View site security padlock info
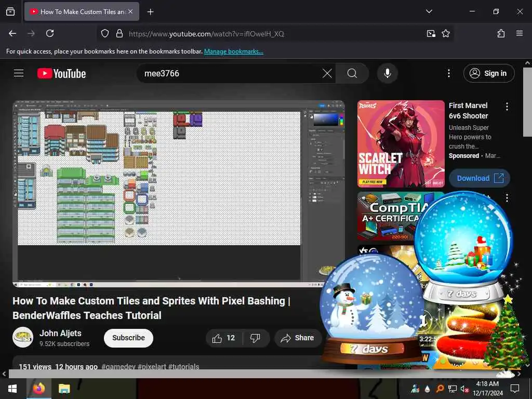 [x=119, y=34]
